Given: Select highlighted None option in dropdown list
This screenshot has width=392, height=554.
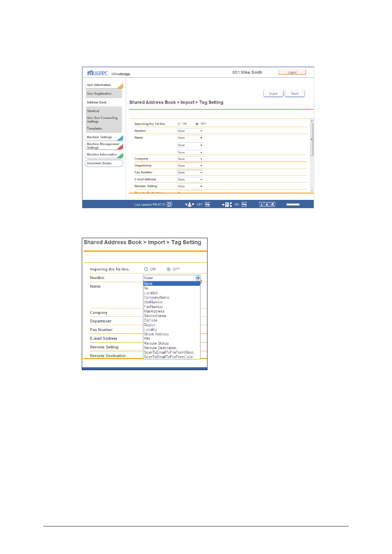Looking at the screenshot, I should [171, 284].
